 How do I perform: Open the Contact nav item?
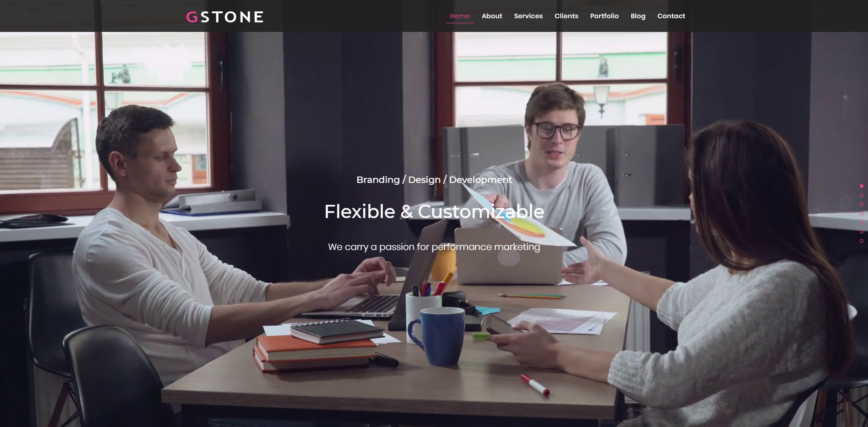(x=671, y=16)
